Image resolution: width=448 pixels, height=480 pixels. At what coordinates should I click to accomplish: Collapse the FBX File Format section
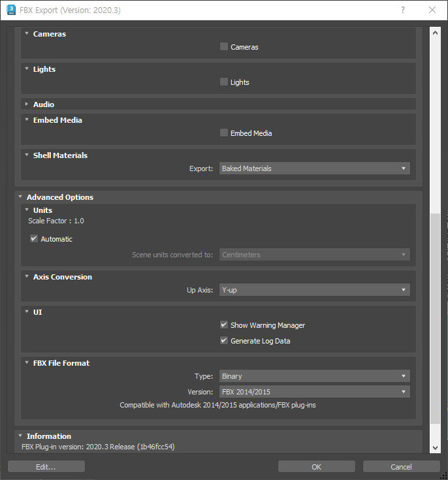27,362
